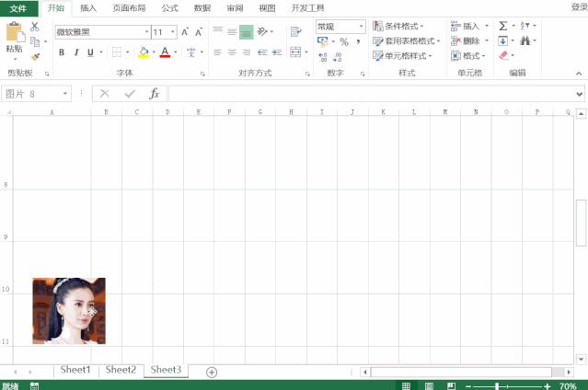
Task: Click into the formula bar
Action: [x=371, y=94]
